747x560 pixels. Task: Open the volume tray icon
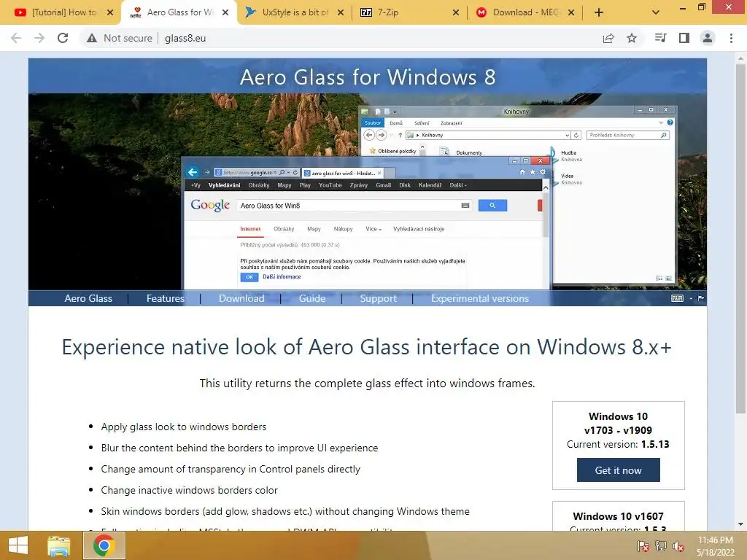[x=678, y=546]
